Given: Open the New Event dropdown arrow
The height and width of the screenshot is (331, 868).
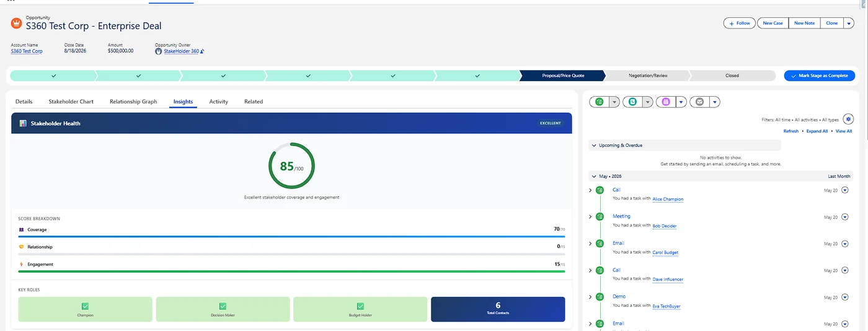Looking at the screenshot, I should [x=681, y=102].
